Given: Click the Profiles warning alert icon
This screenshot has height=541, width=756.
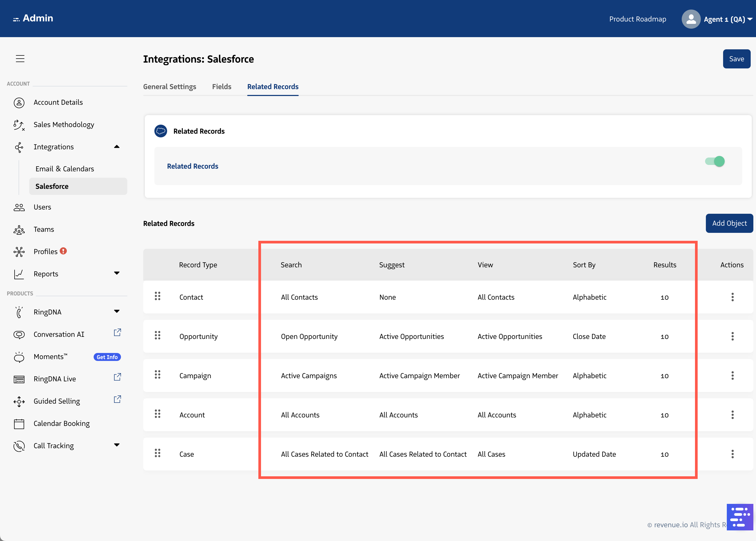Looking at the screenshot, I should point(63,251).
